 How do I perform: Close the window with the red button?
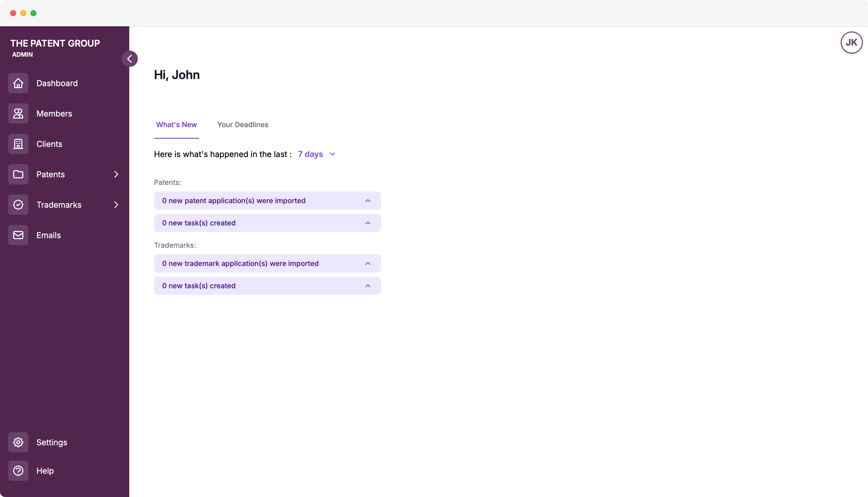click(x=13, y=13)
